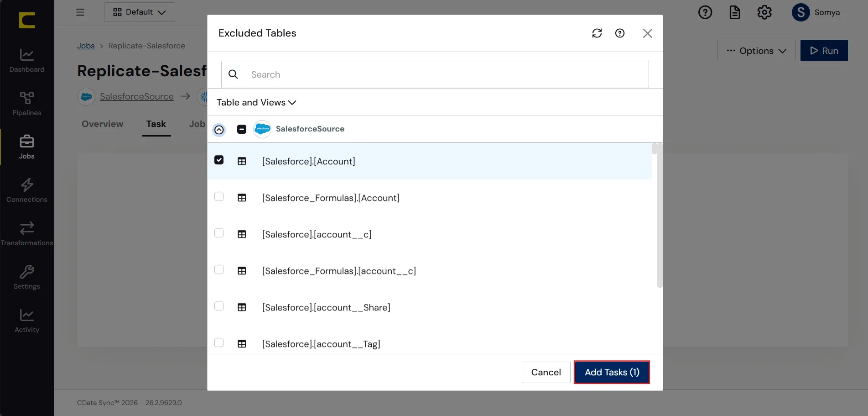Select the [Salesforce].[account__c] row text
The width and height of the screenshot is (868, 416).
[x=317, y=234]
